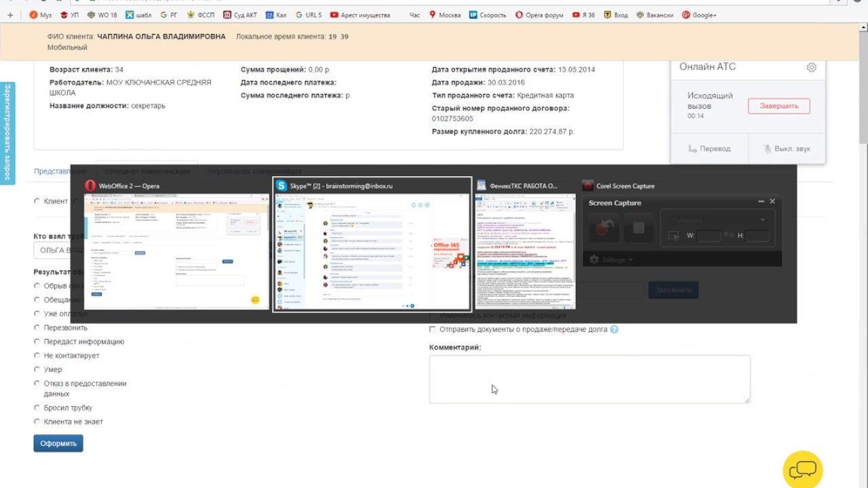Select the Не контактирует option
The height and width of the screenshot is (488, 868).
[37, 356]
